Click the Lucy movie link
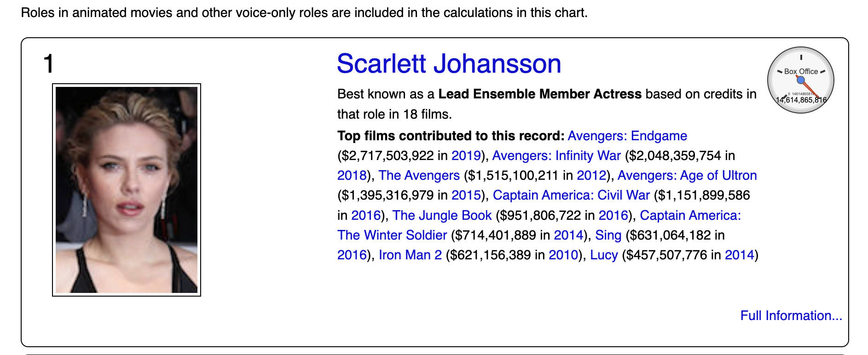Viewport: 868px width, 355px height. [x=604, y=255]
